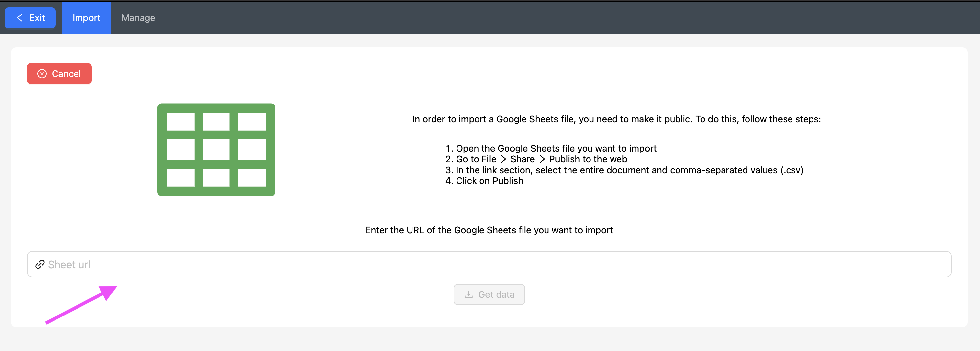Click the link chain icon in the URL field
Image resolution: width=980 pixels, height=351 pixels.
click(40, 265)
